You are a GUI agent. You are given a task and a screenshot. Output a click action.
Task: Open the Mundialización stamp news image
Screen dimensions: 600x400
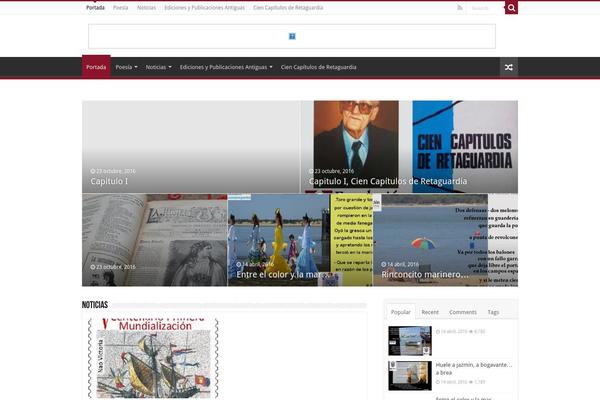point(153,358)
